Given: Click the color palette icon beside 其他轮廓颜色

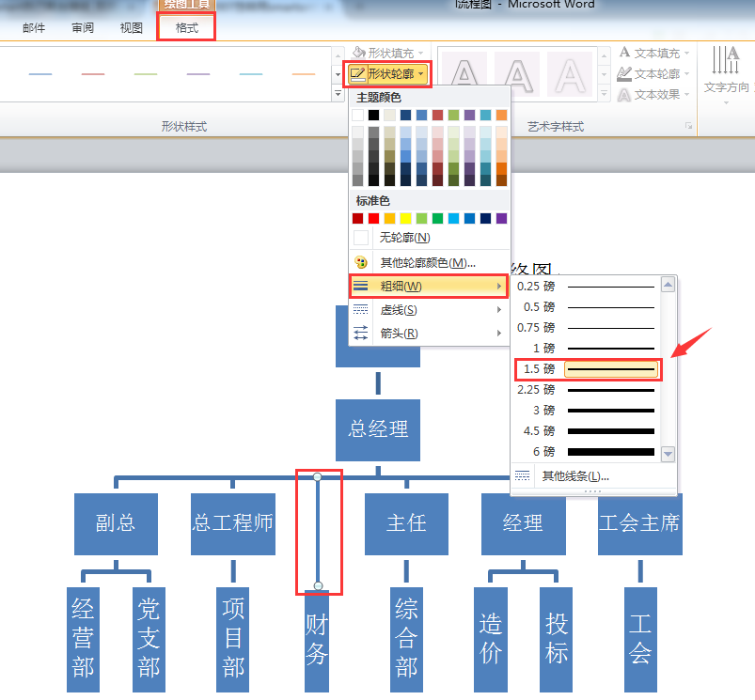Looking at the screenshot, I should 361,263.
